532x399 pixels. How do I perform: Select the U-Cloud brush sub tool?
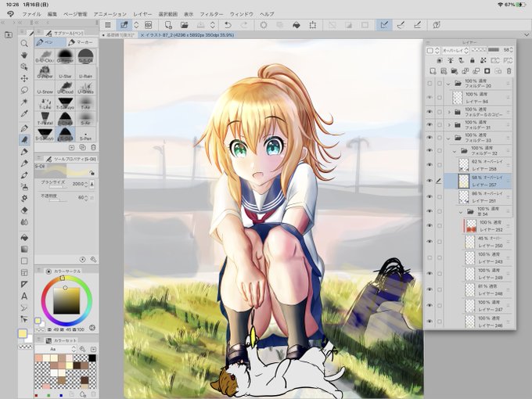tap(65, 88)
